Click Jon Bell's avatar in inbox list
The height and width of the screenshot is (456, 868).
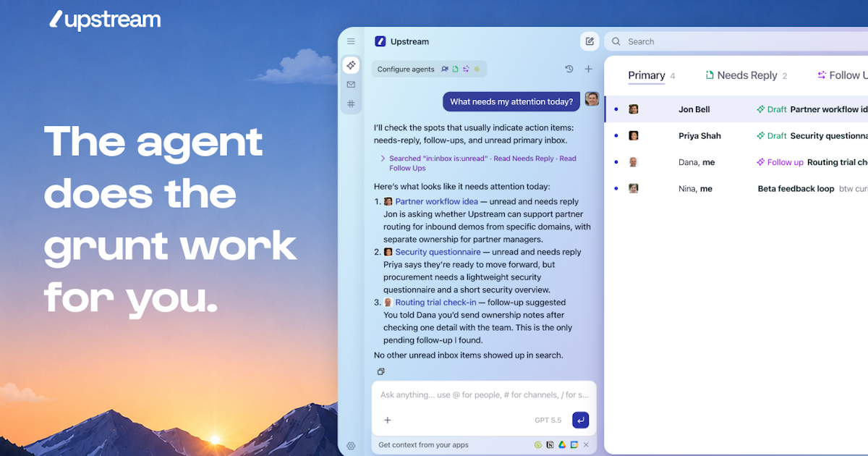point(634,109)
